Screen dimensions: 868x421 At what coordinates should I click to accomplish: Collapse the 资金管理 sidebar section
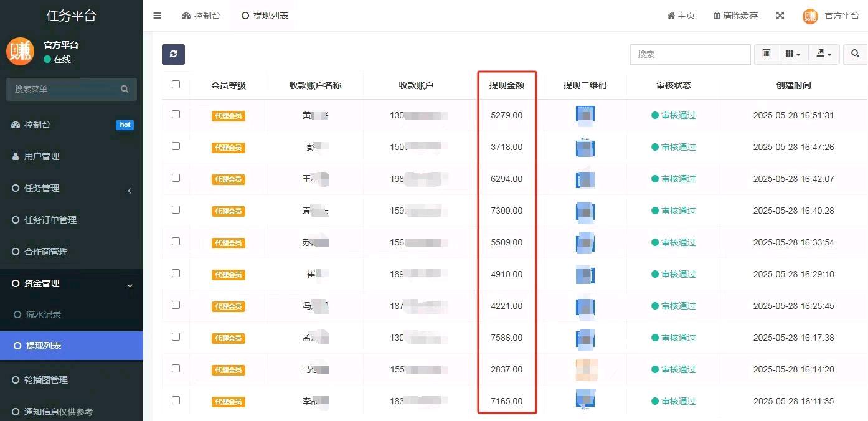point(72,283)
